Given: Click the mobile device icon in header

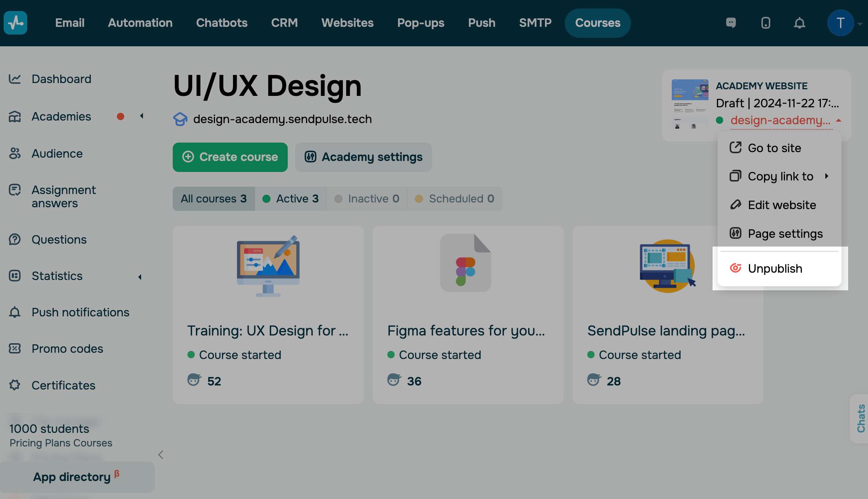Looking at the screenshot, I should point(765,23).
